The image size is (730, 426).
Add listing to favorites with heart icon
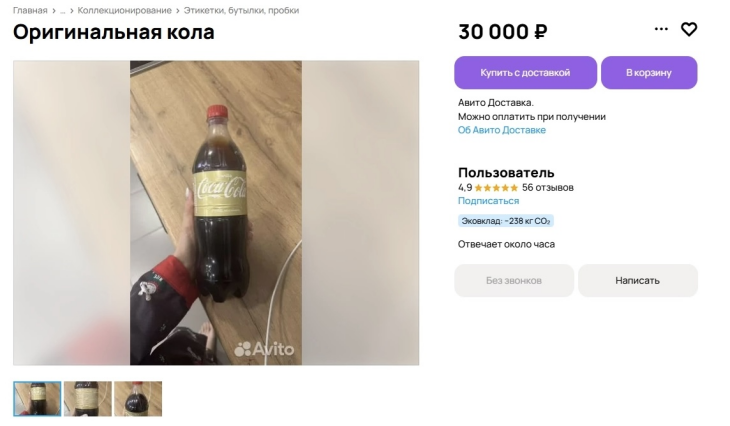(x=689, y=30)
